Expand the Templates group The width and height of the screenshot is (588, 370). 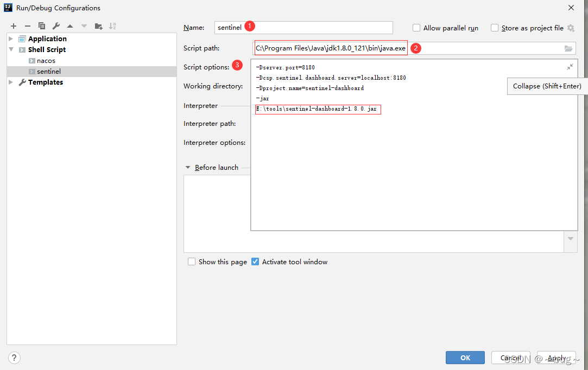click(10, 82)
